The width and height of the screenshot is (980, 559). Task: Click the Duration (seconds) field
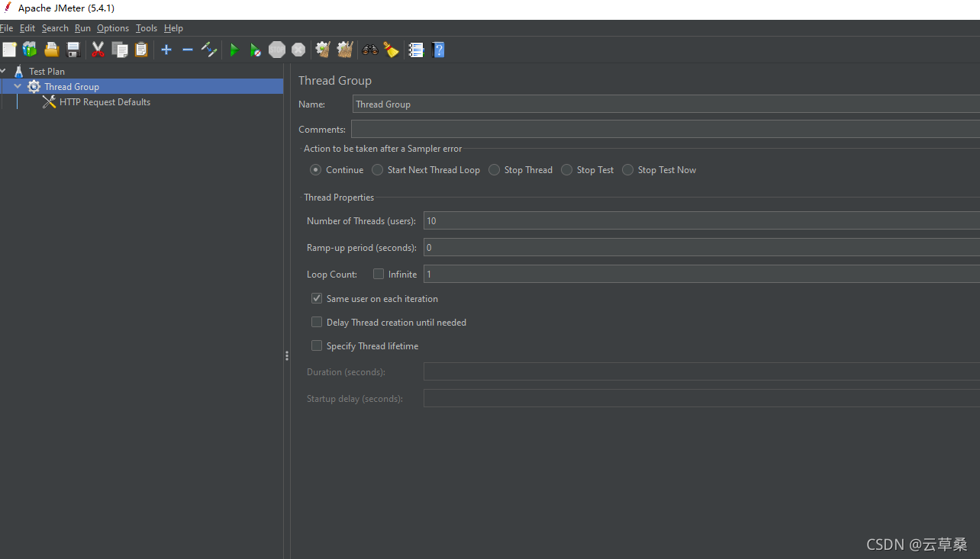[x=701, y=371]
